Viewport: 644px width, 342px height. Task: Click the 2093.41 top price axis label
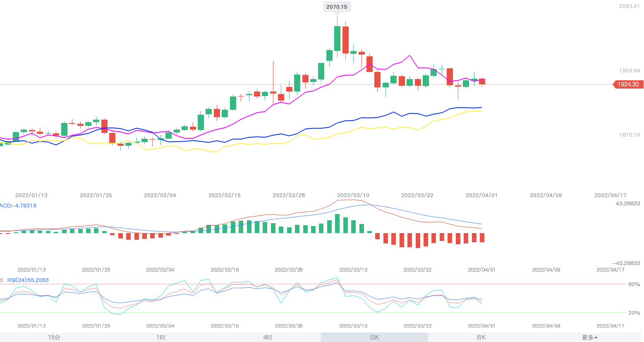coord(629,6)
